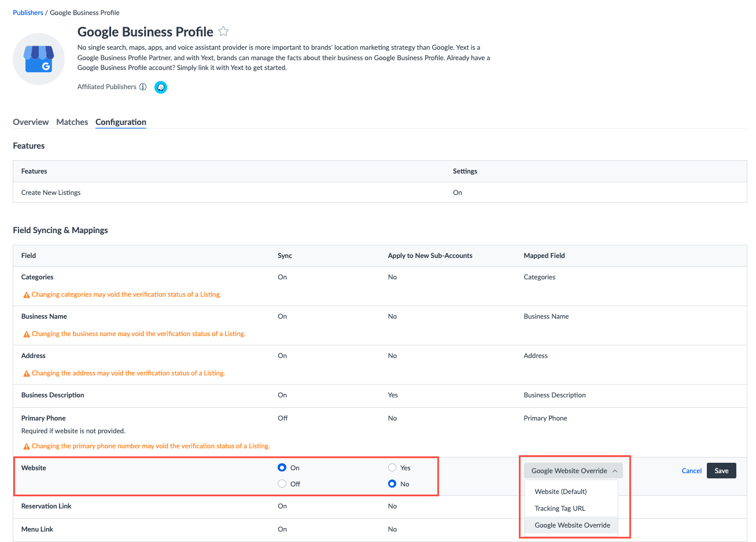
Task: Open Affiliated Publishers info icon
Action: 143,87
